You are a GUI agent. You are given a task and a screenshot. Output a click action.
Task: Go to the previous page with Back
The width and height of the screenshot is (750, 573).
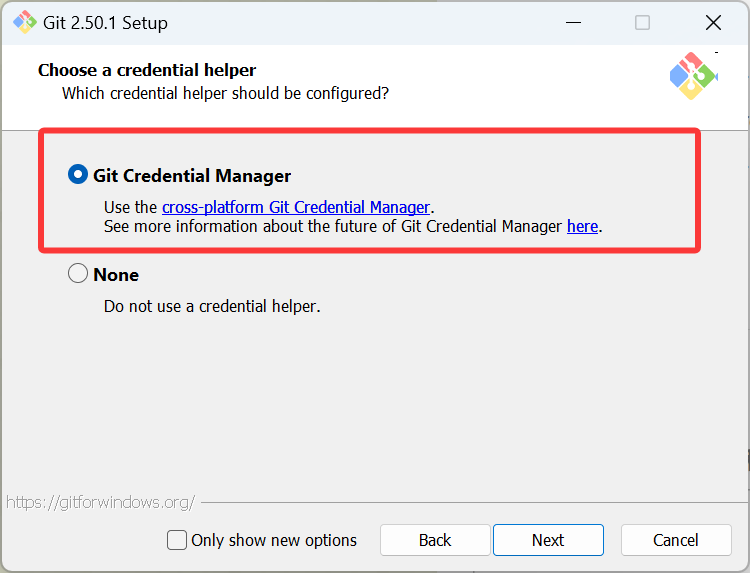pyautogui.click(x=435, y=540)
